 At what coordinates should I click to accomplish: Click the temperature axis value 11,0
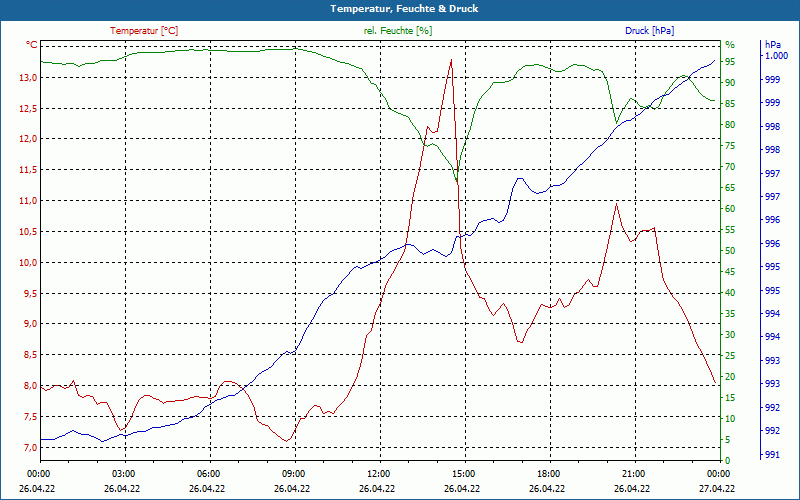tap(29, 201)
